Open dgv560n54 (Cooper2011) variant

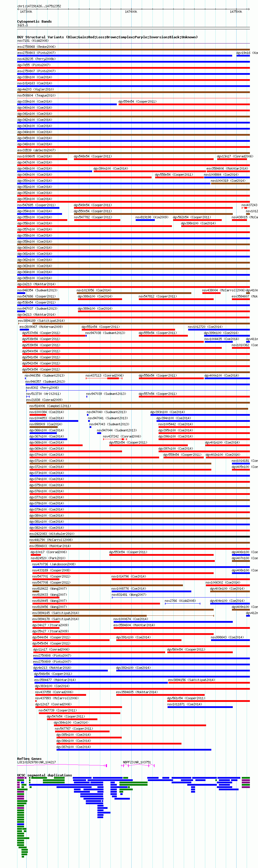click(x=186, y=649)
